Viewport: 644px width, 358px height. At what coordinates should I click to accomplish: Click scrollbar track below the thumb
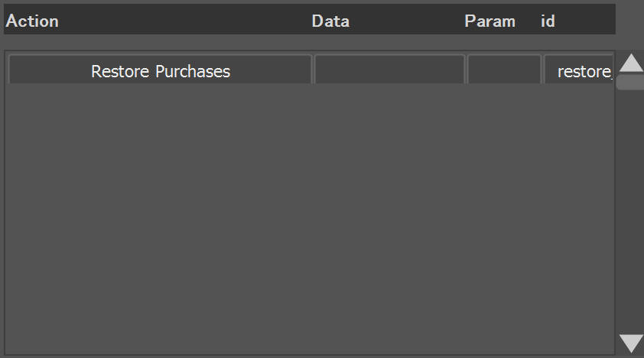[631, 210]
